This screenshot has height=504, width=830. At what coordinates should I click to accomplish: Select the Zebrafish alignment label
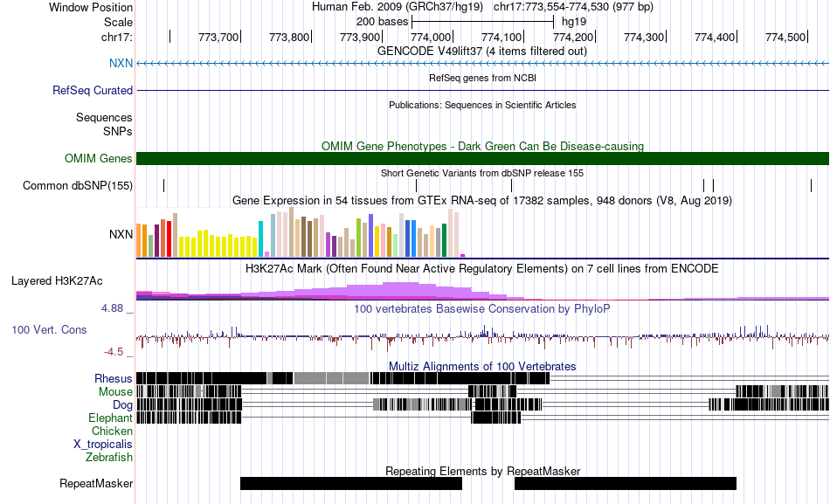(109, 457)
